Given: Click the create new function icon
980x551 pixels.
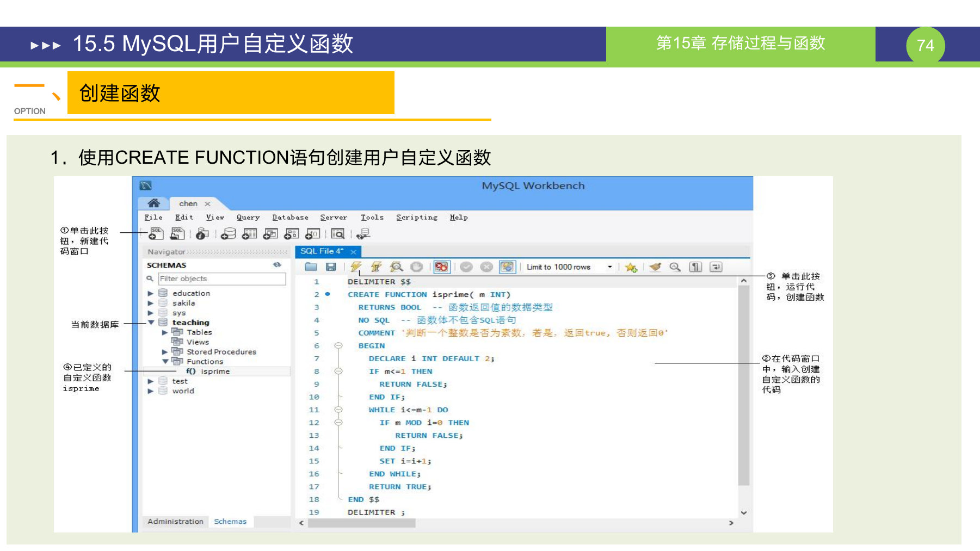Looking at the screenshot, I should click(x=313, y=233).
